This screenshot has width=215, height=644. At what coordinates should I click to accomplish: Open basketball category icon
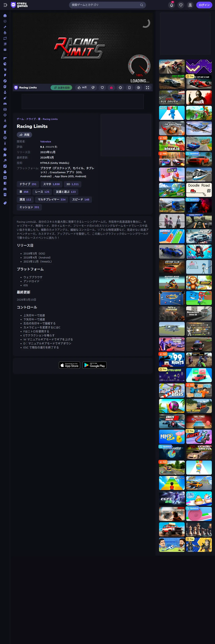(5, 149)
